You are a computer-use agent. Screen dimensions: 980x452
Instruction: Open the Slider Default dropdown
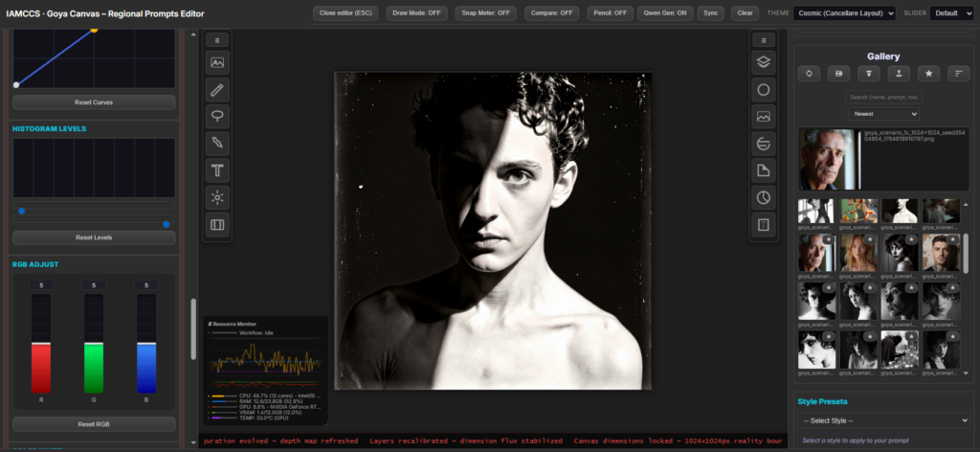[x=951, y=13]
